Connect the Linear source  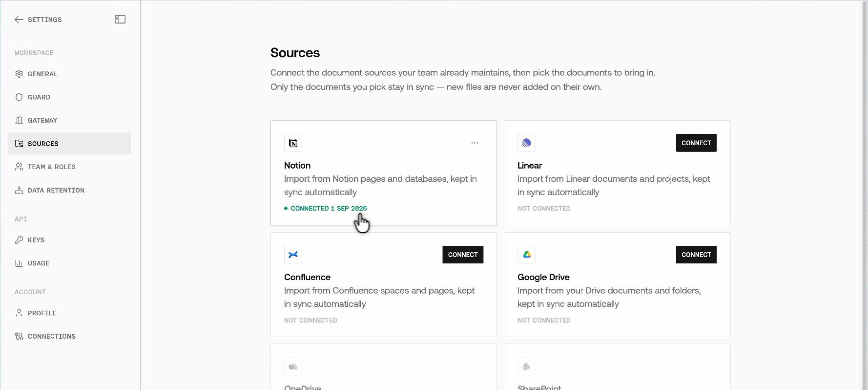[x=696, y=143]
